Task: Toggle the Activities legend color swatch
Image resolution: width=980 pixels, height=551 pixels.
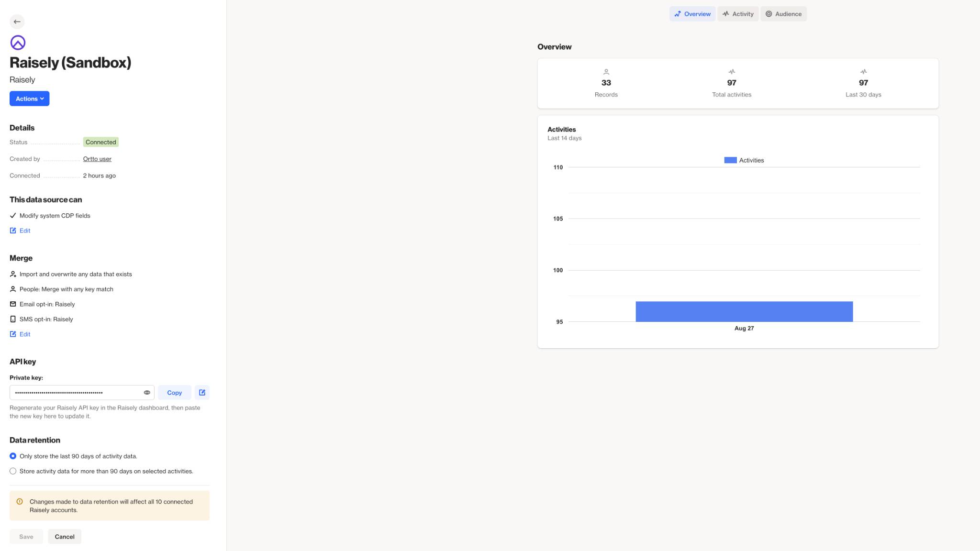Action: [730, 160]
